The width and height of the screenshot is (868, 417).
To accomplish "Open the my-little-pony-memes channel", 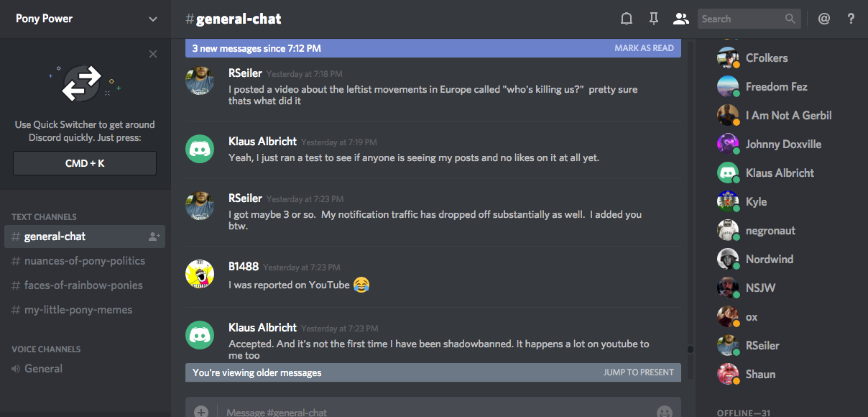I will click(x=78, y=310).
